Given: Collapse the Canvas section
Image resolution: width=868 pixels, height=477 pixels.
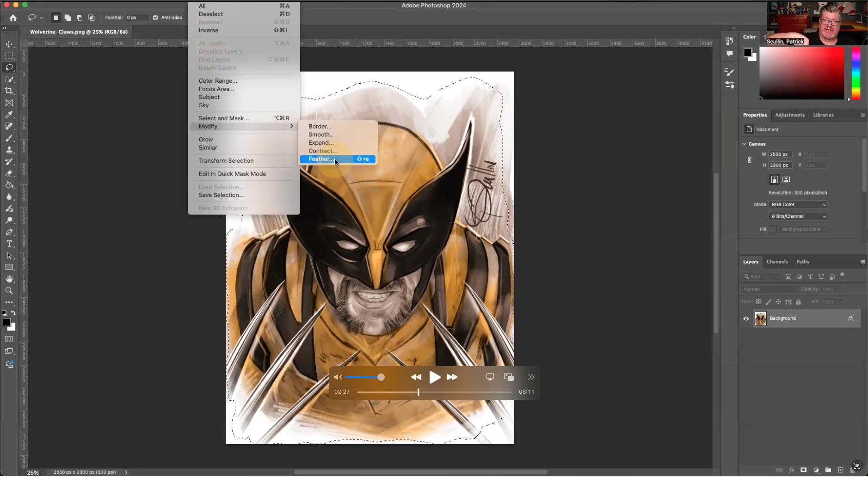Looking at the screenshot, I should tap(745, 144).
